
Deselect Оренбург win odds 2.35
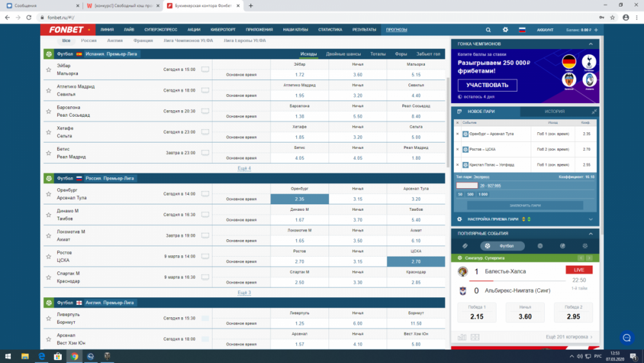[x=299, y=199]
